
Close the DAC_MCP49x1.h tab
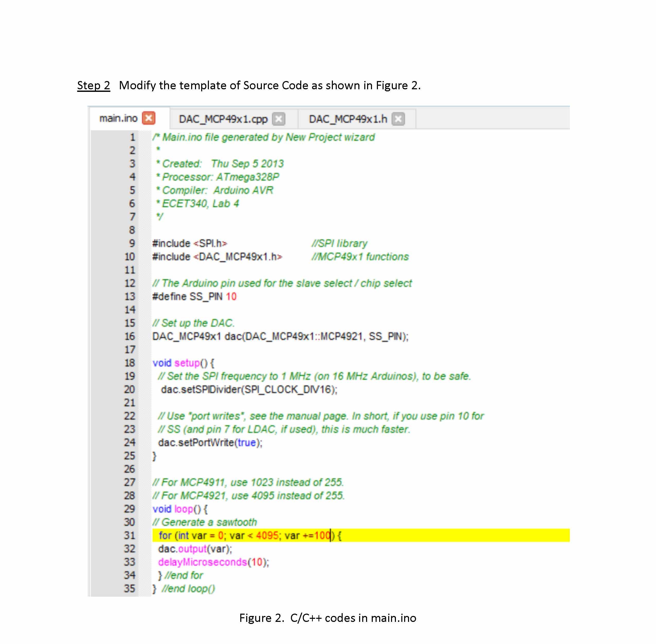pos(398,119)
